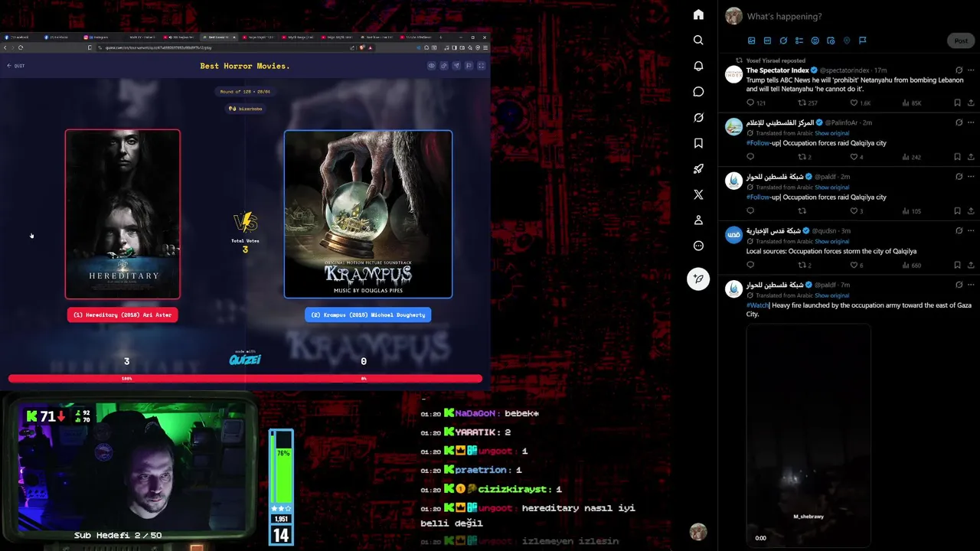Open Grok icon in X sidebar

click(x=698, y=117)
